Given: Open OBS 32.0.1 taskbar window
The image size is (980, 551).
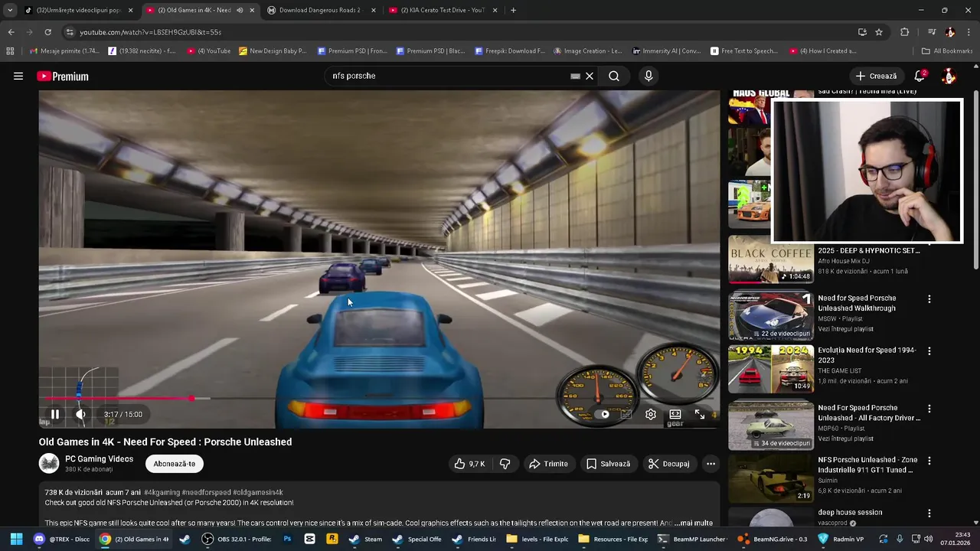Looking at the screenshot, I should click(x=237, y=539).
